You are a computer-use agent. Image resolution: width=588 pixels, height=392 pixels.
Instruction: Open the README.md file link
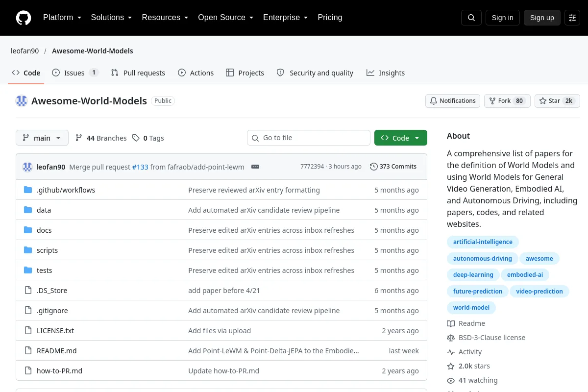click(x=57, y=351)
